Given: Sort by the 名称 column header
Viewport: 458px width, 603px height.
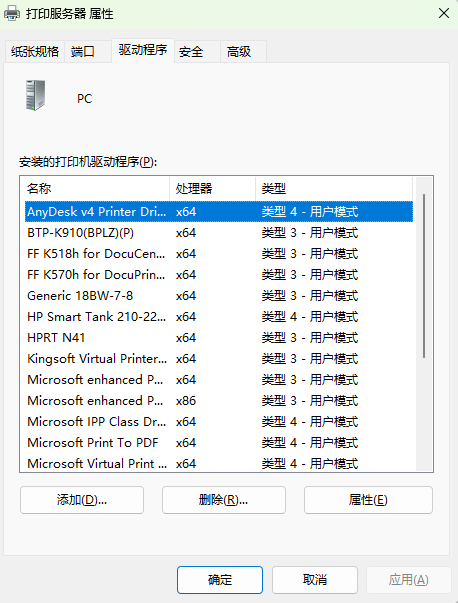Looking at the screenshot, I should (95, 188).
